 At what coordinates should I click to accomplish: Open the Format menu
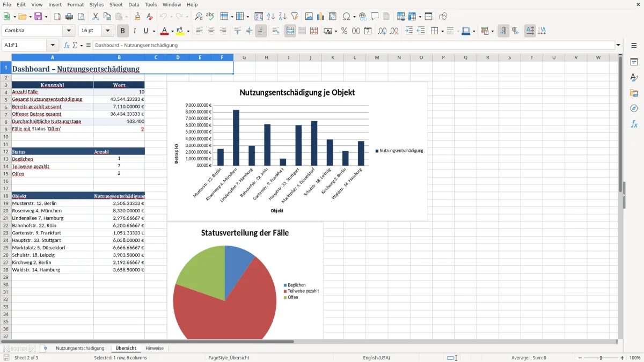pyautogui.click(x=75, y=4)
